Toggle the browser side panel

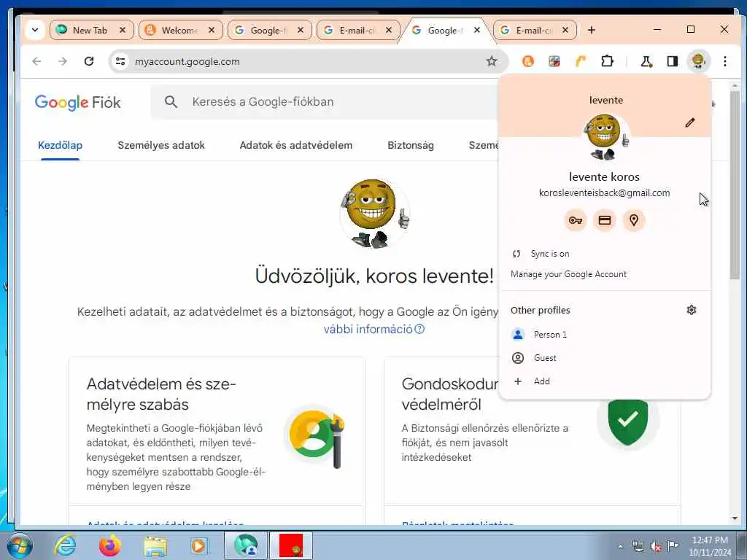[x=672, y=61]
